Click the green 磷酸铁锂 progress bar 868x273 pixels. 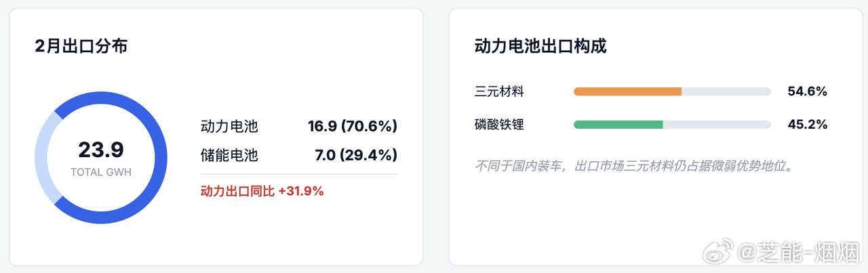click(x=618, y=125)
